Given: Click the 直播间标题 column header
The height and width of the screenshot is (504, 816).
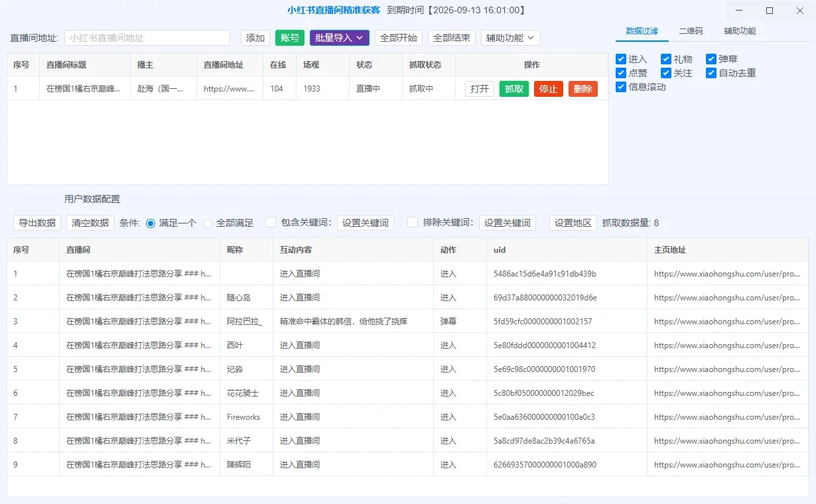Looking at the screenshot, I should [85, 64].
